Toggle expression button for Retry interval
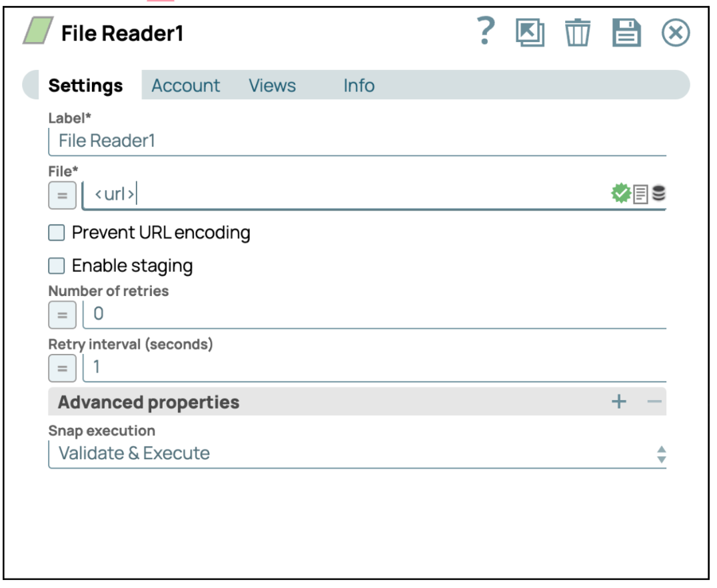The image size is (717, 588). coord(62,368)
